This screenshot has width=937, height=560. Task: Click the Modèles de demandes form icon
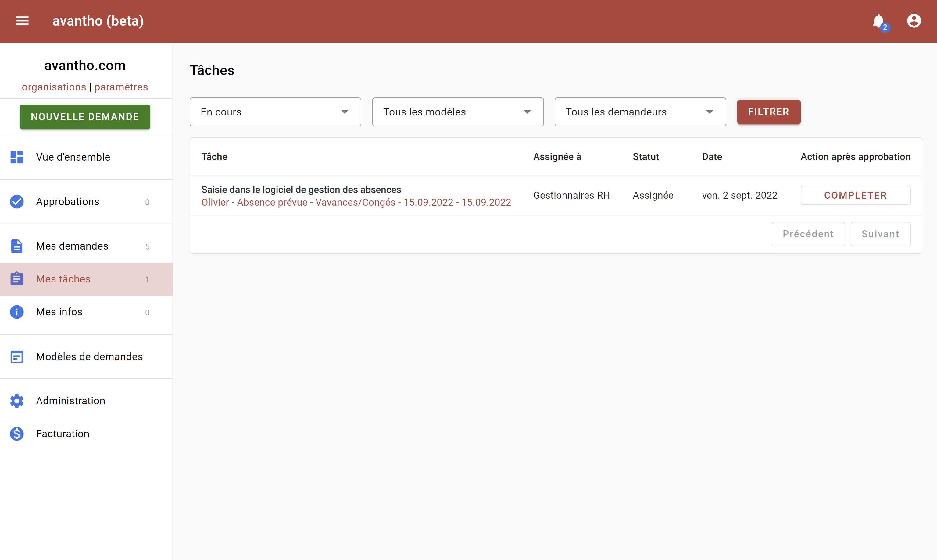[x=16, y=356]
